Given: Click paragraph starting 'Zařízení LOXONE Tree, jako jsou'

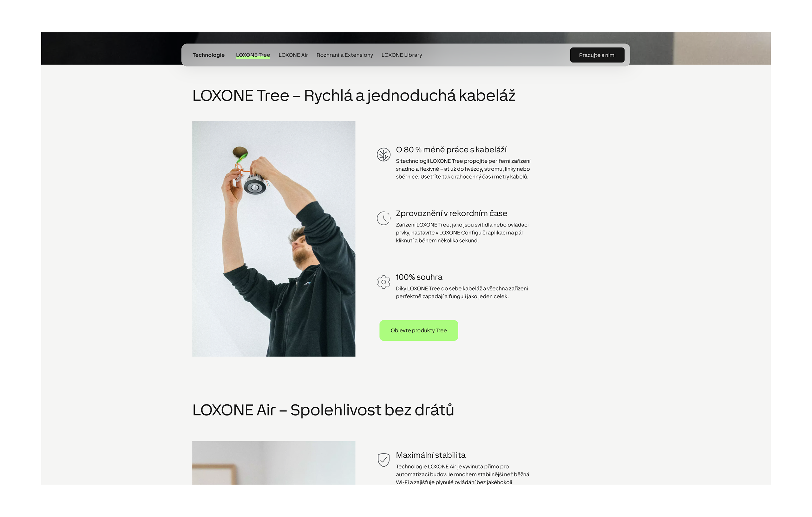Looking at the screenshot, I should 462,233.
